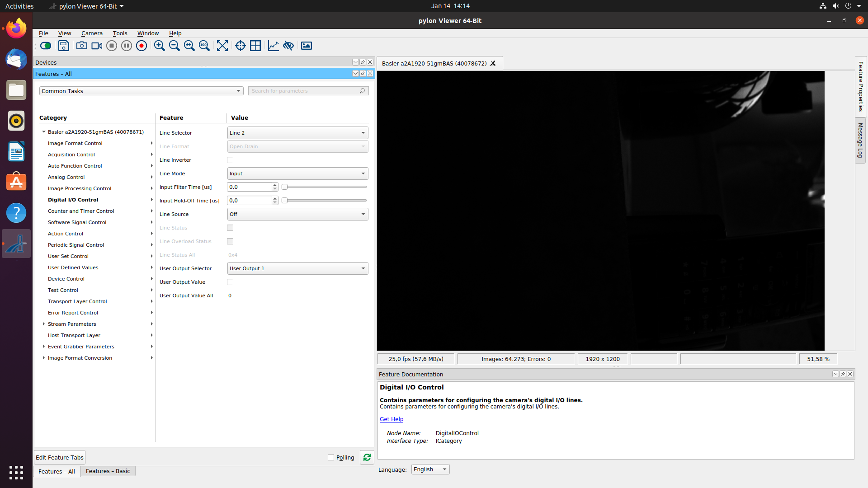868x488 pixels.
Task: Start recording video
Action: point(141,46)
